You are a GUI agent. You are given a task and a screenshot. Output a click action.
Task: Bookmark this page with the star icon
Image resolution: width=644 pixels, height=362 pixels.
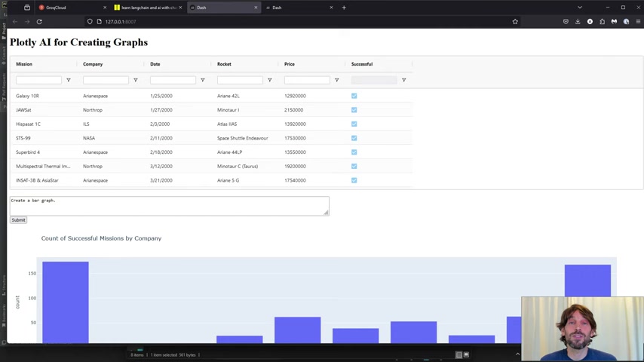515,22
